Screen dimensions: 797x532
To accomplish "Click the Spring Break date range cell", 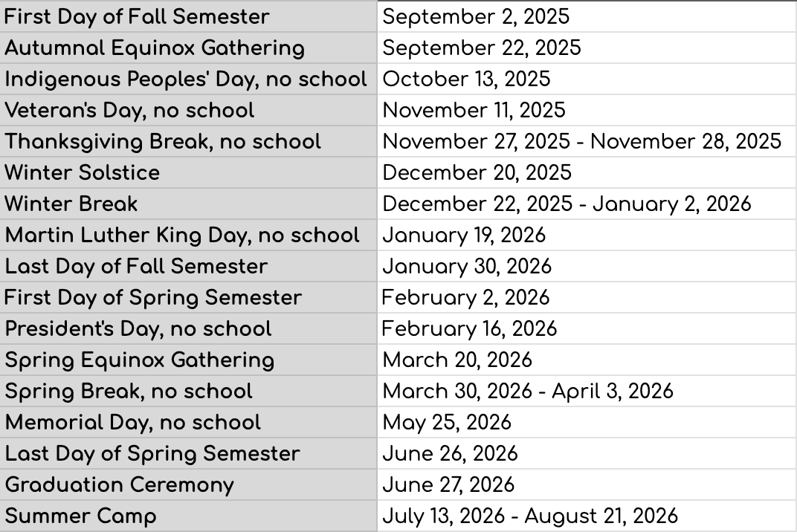I will point(587,392).
